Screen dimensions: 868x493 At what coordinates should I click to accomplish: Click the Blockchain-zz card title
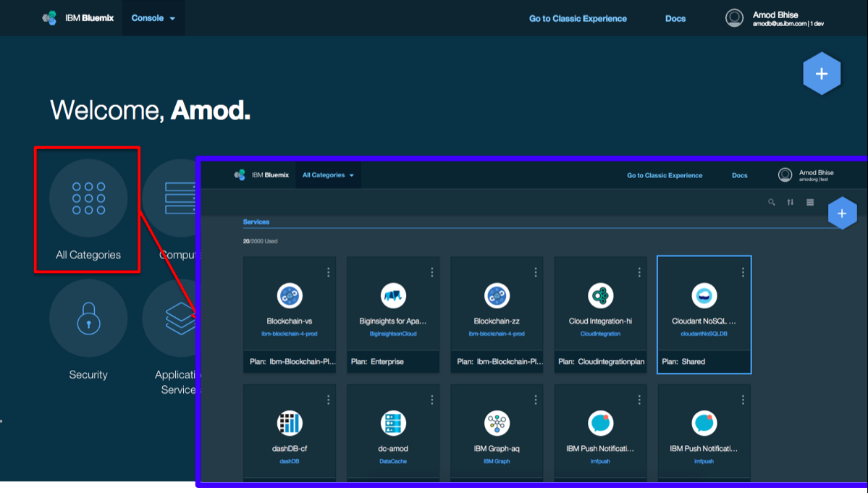pos(497,321)
